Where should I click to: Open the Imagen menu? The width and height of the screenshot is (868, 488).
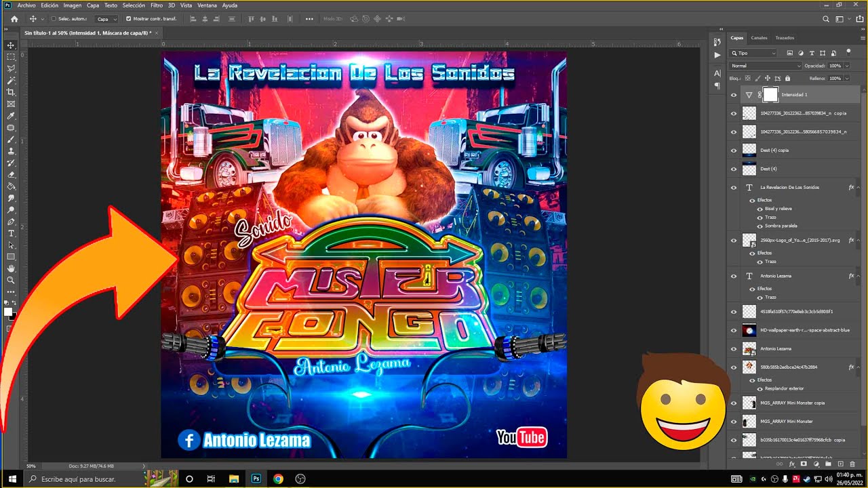(x=73, y=5)
